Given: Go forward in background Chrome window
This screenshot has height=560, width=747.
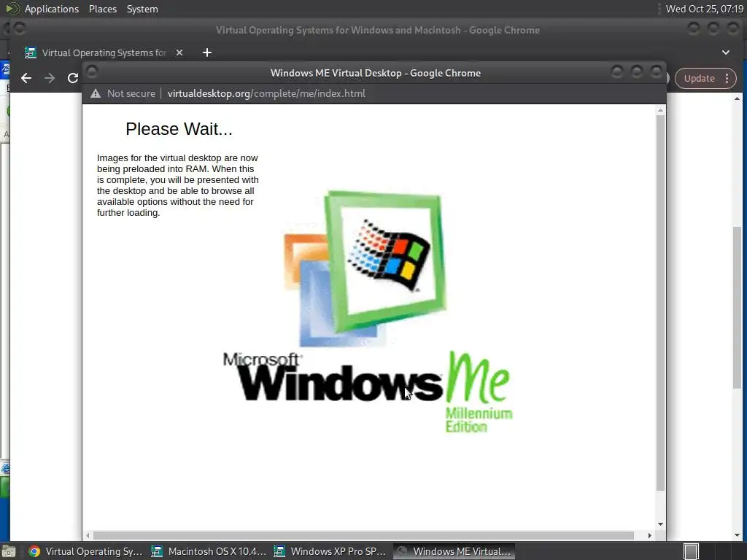Looking at the screenshot, I should 50,78.
